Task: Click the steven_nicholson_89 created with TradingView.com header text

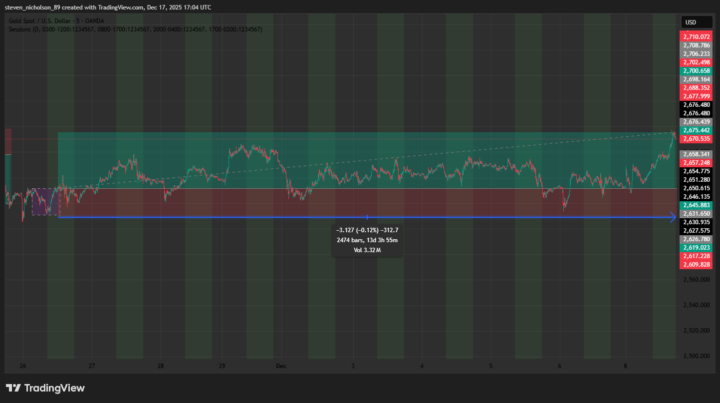Action: point(108,7)
